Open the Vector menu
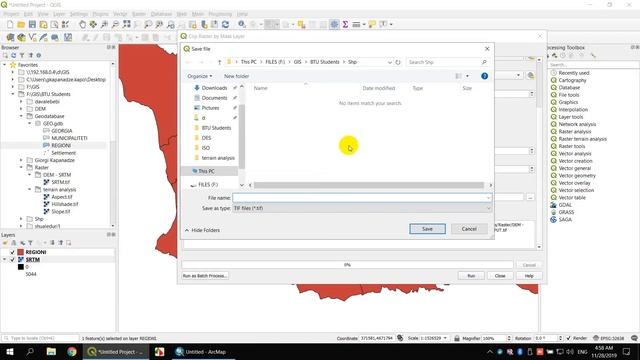This screenshot has height=360, width=640. 120,14
